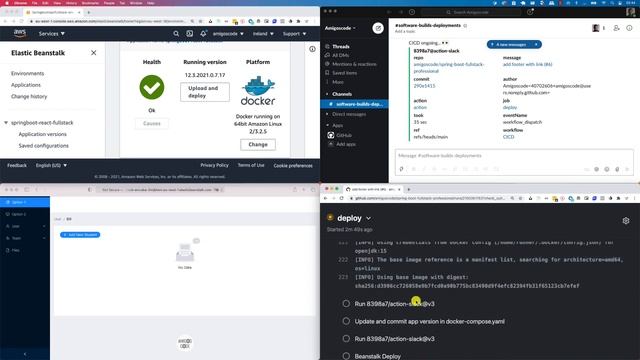Click the Causes button under Health

(152, 123)
